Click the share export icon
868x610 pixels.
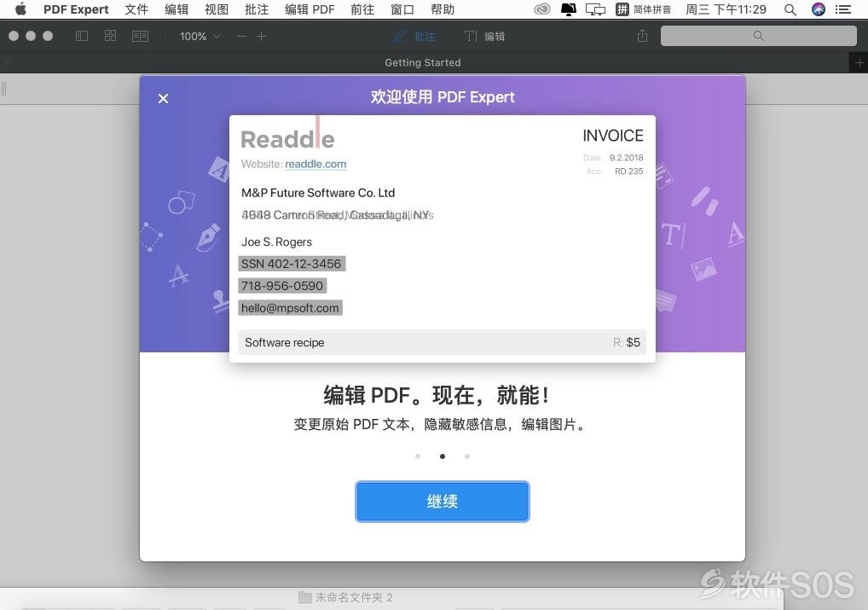pos(642,36)
